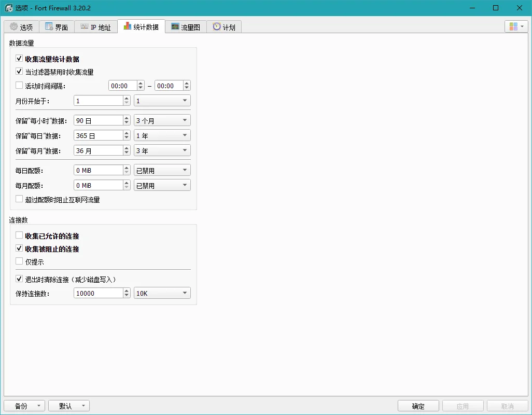
Task: Switch to the 选项 tab
Action: 21,27
